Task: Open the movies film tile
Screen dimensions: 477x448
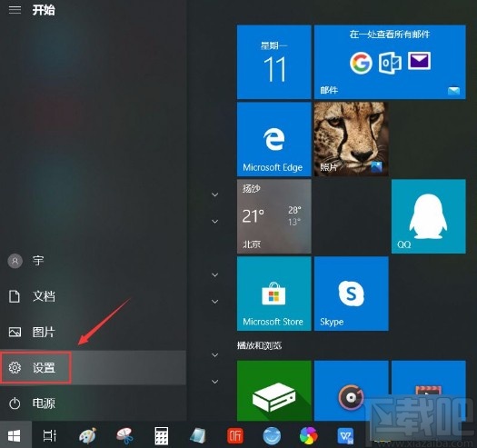Action: (428, 391)
